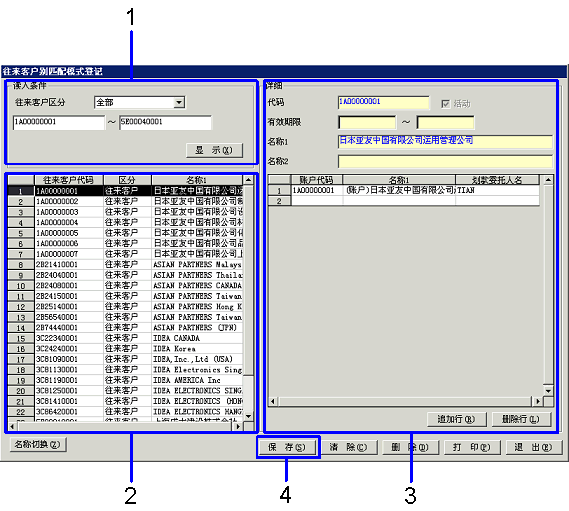Click detail grid scroll up arrow
Viewport: 569px width, 511px height.
(548, 180)
